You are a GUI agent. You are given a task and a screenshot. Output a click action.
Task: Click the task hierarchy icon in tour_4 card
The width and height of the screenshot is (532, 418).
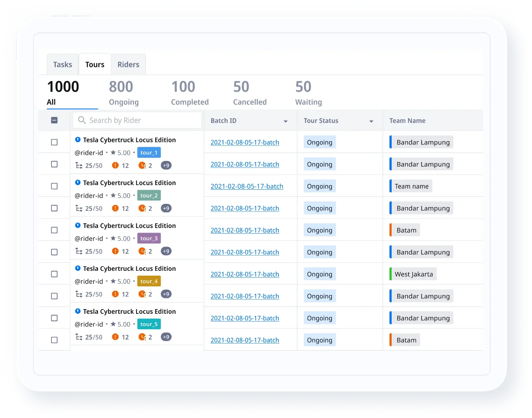click(x=79, y=294)
